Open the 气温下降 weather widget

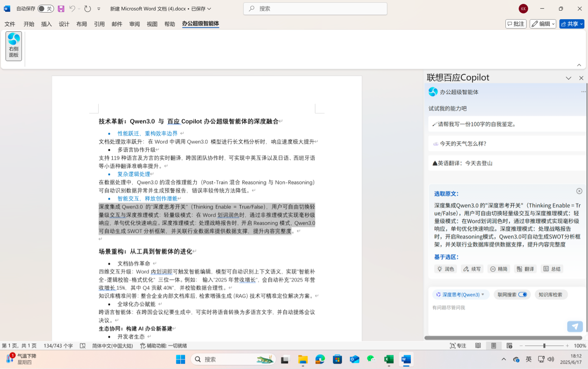click(21, 359)
